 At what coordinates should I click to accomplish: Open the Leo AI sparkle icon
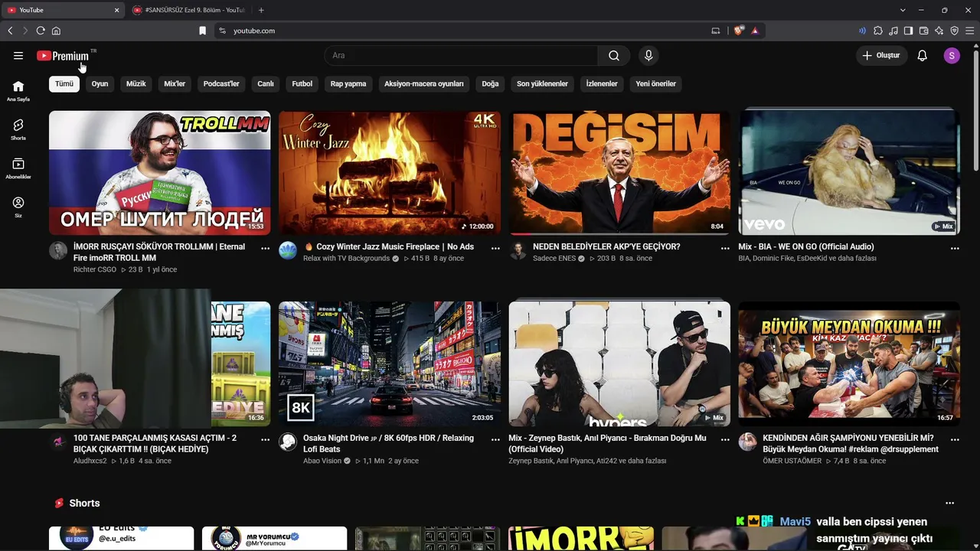pos(939,31)
